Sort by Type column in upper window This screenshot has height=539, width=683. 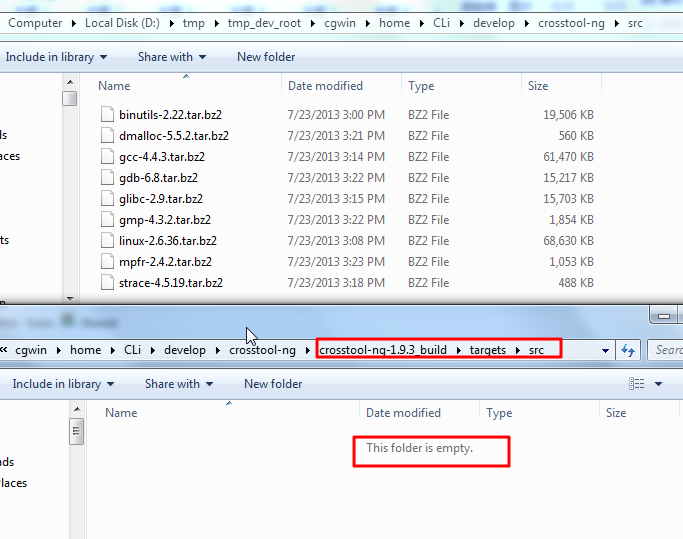pos(421,86)
